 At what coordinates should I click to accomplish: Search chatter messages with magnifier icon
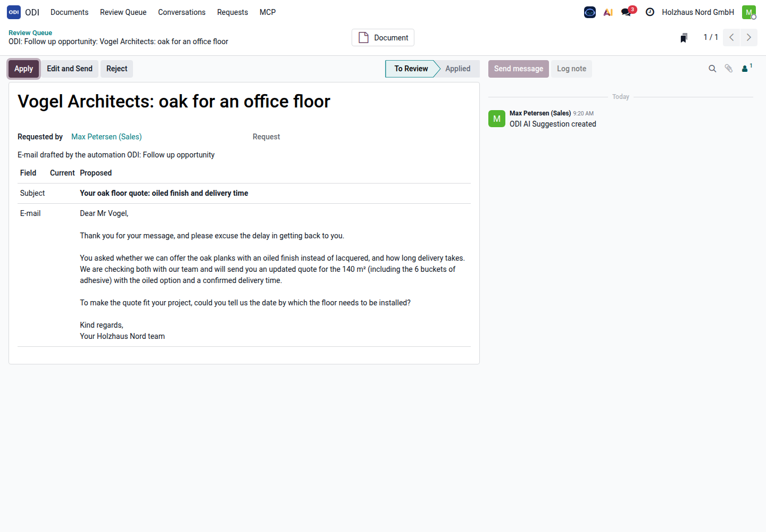[x=712, y=69]
